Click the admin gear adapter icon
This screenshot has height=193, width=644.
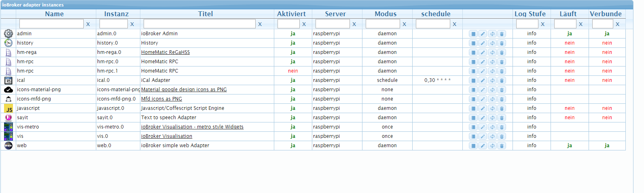coord(8,34)
